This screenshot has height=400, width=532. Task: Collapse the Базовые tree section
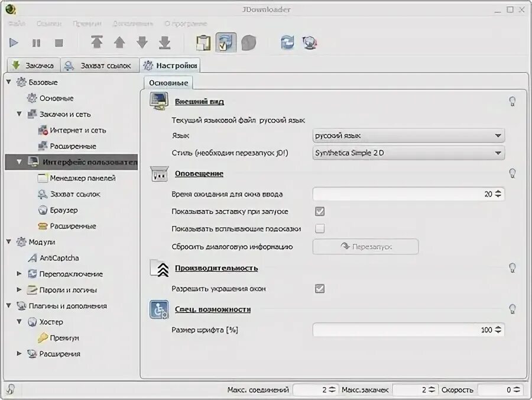click(x=9, y=82)
